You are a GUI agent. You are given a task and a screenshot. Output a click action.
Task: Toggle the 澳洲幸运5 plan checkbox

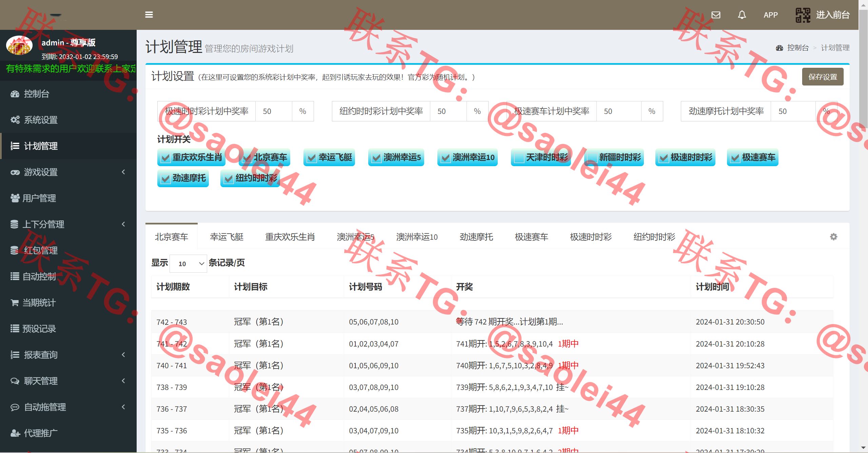tap(376, 158)
